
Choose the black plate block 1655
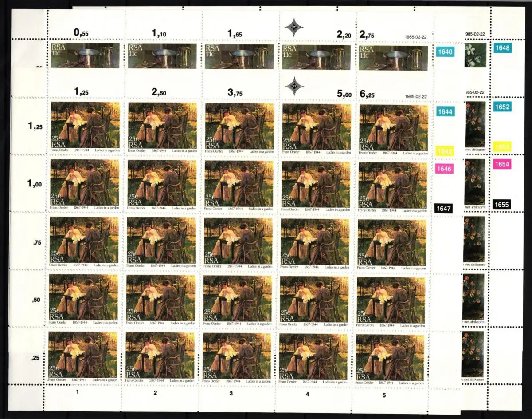[x=502, y=205]
